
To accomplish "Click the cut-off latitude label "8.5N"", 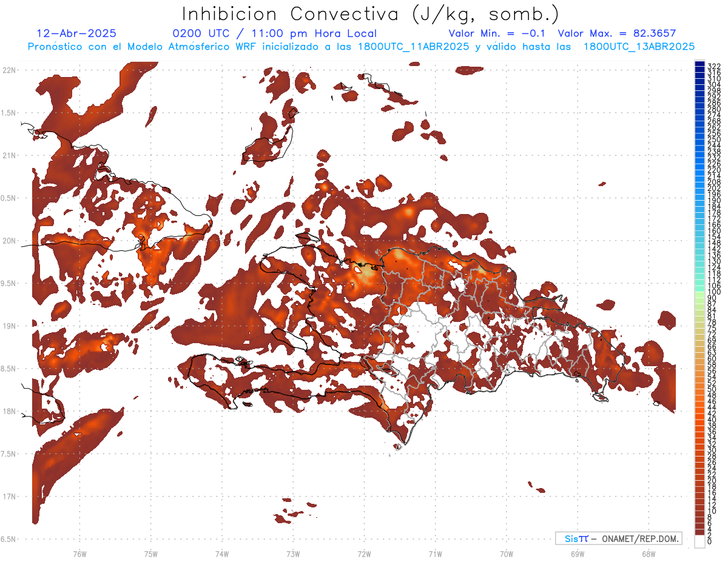I will coord(9,369).
